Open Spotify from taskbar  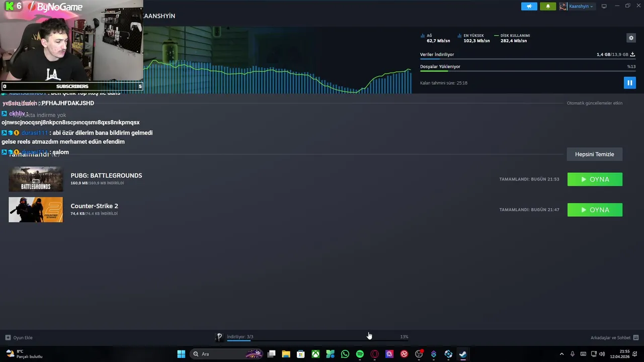[360, 354]
